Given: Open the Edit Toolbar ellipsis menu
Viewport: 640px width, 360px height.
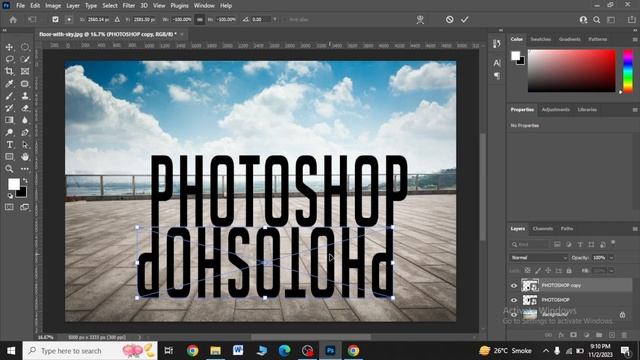Looking at the screenshot, I should point(25,169).
